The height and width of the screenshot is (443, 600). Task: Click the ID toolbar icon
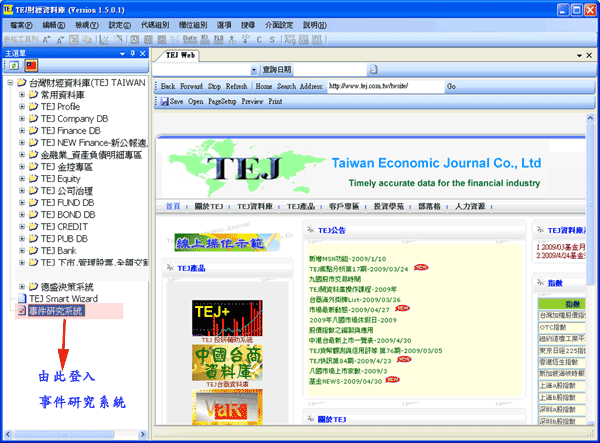pos(205,39)
